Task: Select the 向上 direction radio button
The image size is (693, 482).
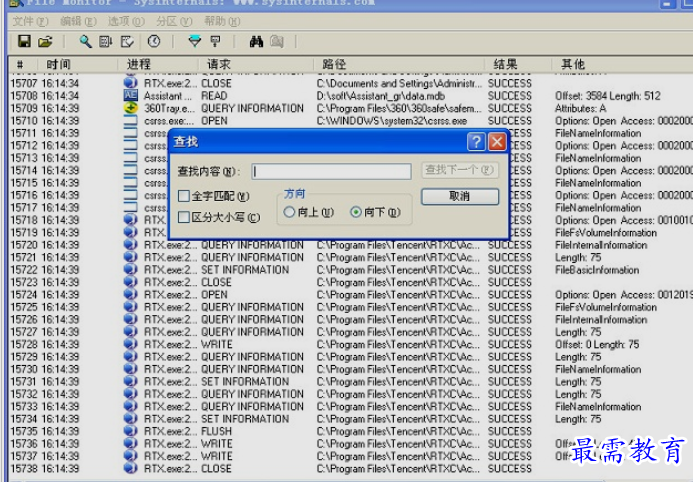Action: (289, 212)
